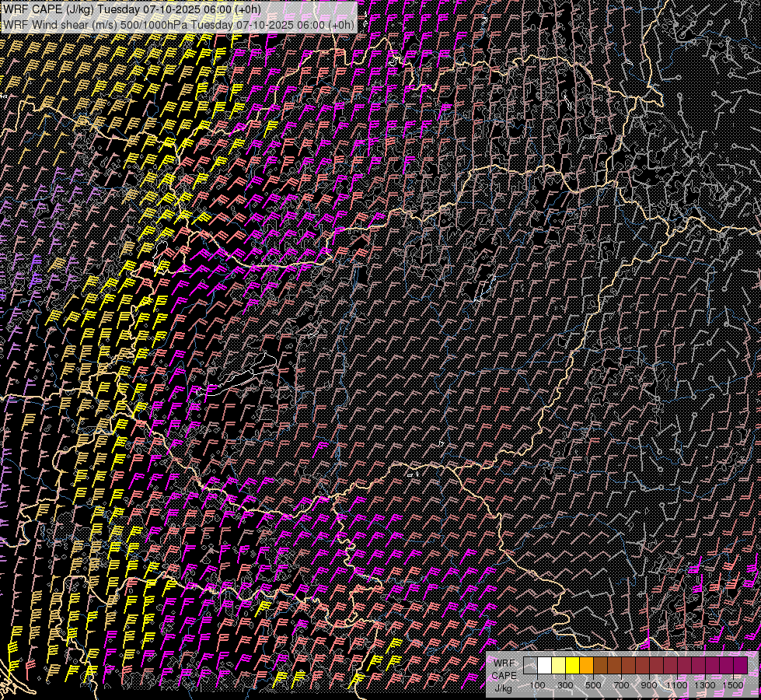This screenshot has width=761, height=700.
Task: Click the white swatch in the CAPE legend
Action: pos(544,665)
